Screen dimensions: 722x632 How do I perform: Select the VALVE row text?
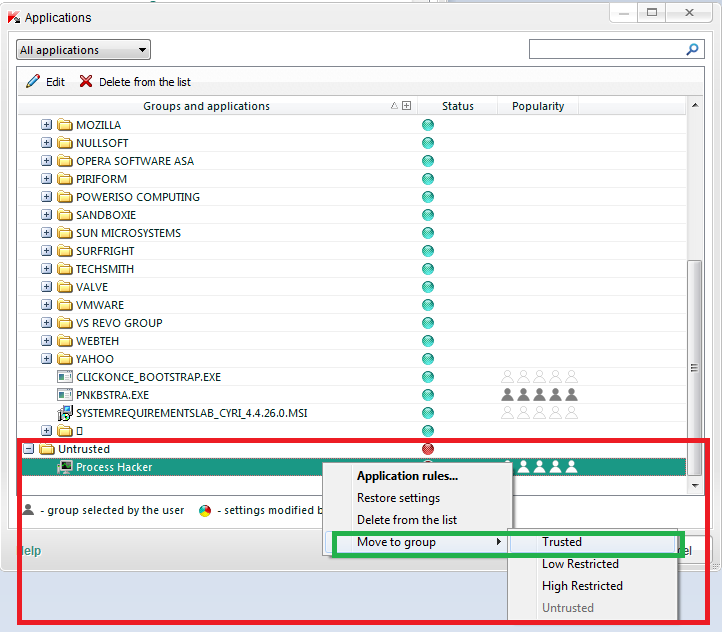click(x=92, y=287)
